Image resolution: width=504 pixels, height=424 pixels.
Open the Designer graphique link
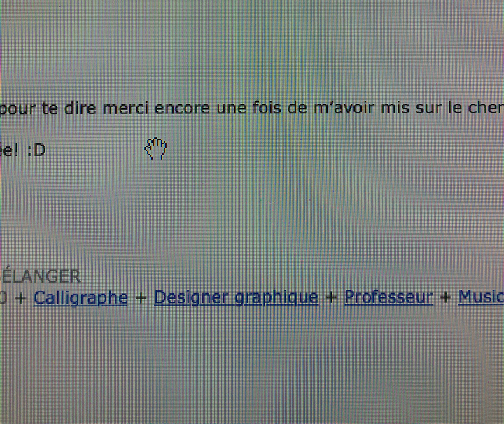237,297
